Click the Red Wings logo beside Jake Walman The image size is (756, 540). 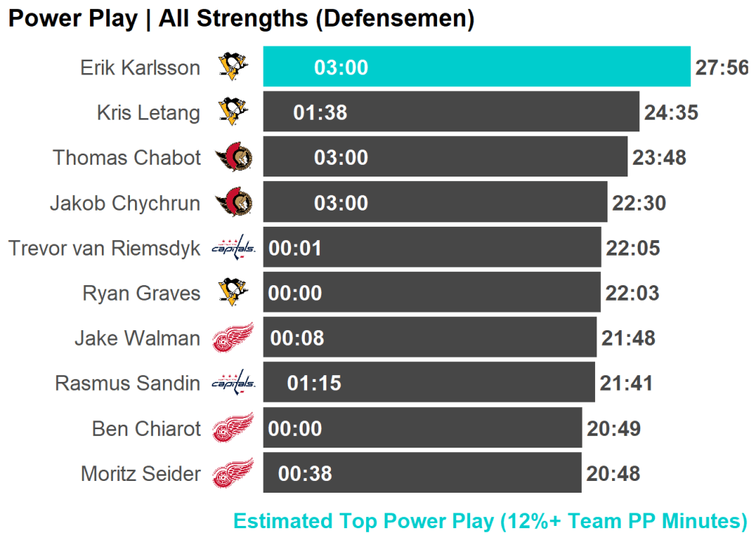(233, 338)
